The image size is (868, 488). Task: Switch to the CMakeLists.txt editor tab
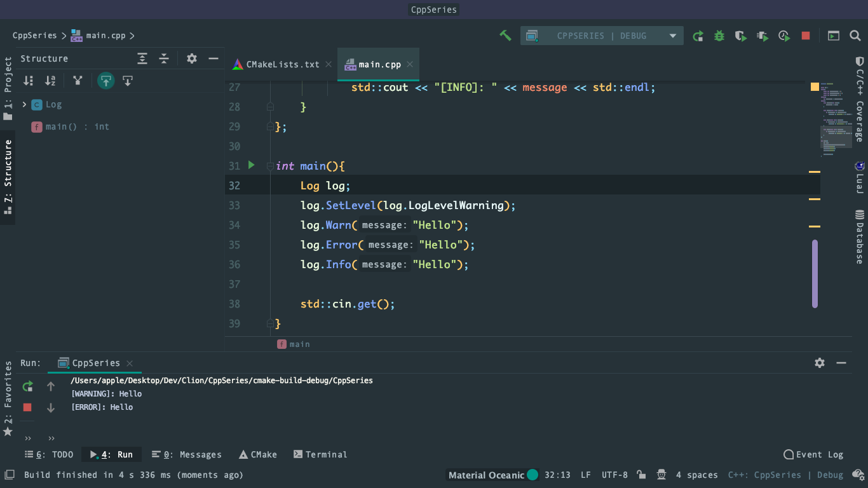click(283, 64)
